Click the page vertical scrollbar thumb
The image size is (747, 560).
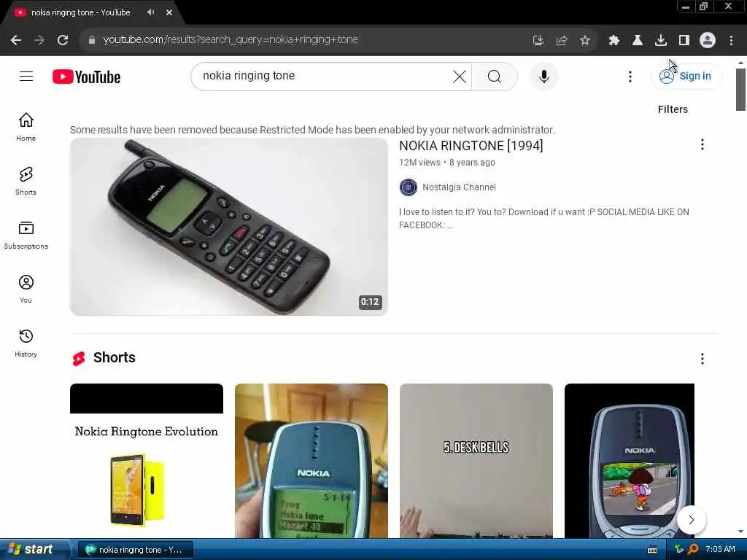740,90
